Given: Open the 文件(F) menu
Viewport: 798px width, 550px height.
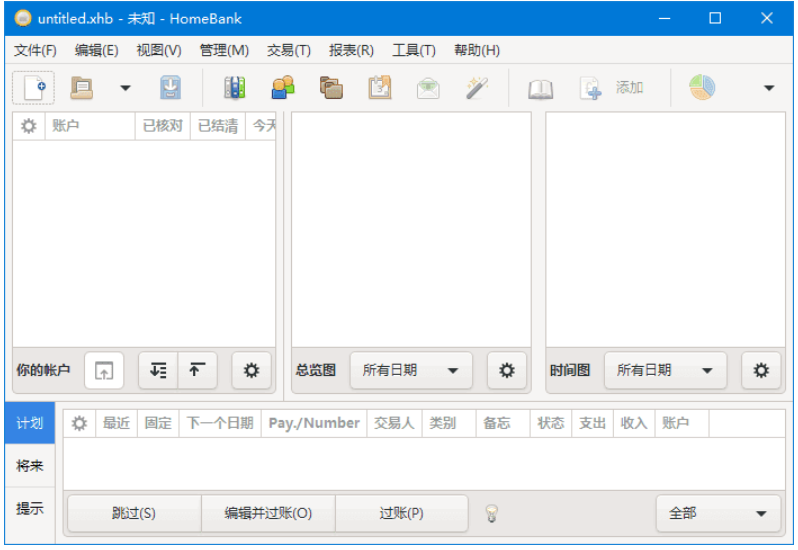Looking at the screenshot, I should pyautogui.click(x=35, y=50).
